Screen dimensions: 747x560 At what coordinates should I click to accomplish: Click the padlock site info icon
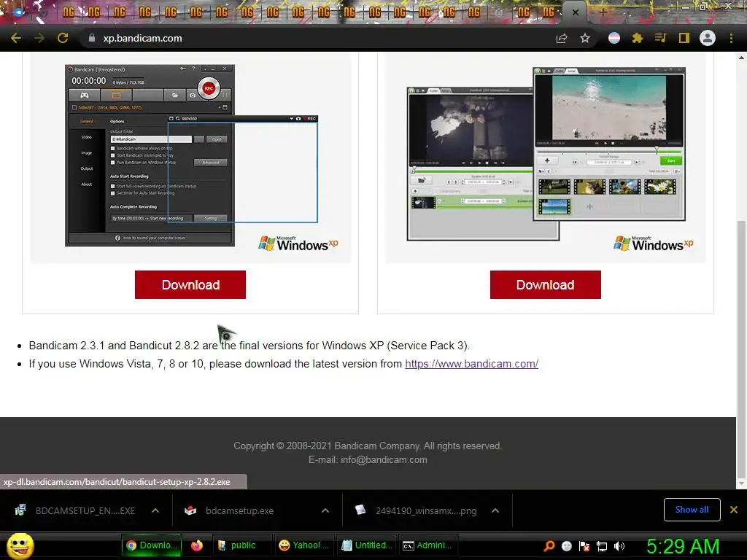click(91, 38)
